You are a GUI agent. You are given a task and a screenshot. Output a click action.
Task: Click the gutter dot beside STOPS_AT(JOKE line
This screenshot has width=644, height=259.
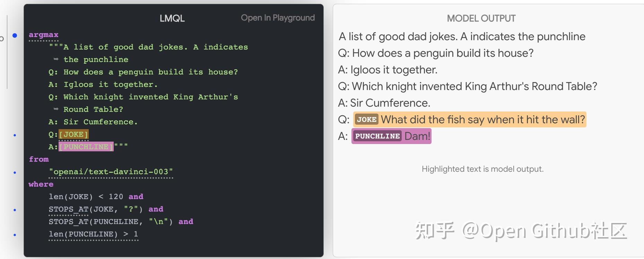pyautogui.click(x=15, y=210)
